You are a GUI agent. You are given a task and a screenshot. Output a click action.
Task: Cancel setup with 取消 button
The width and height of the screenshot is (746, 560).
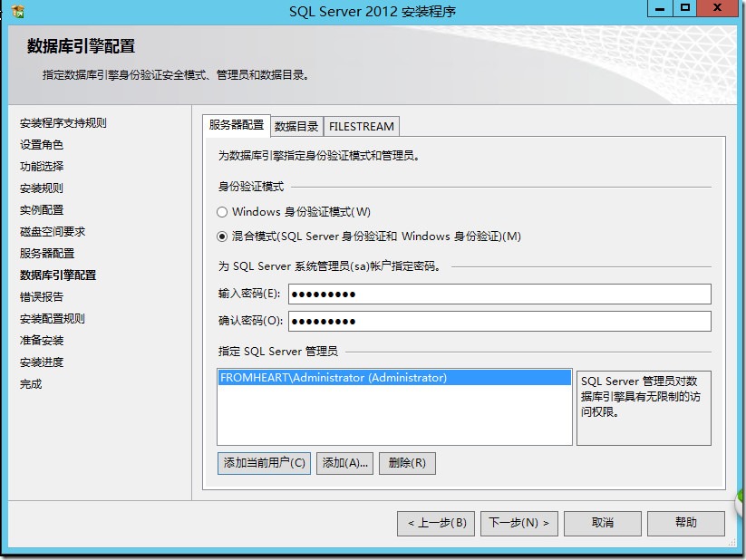[x=603, y=524]
